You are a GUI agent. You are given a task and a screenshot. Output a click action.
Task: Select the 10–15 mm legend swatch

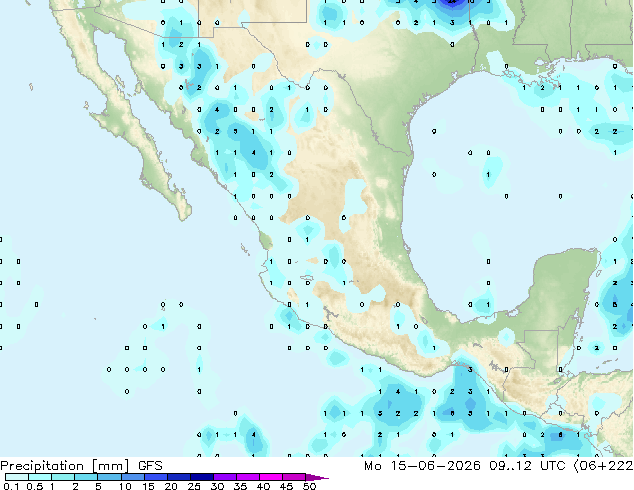(x=133, y=477)
